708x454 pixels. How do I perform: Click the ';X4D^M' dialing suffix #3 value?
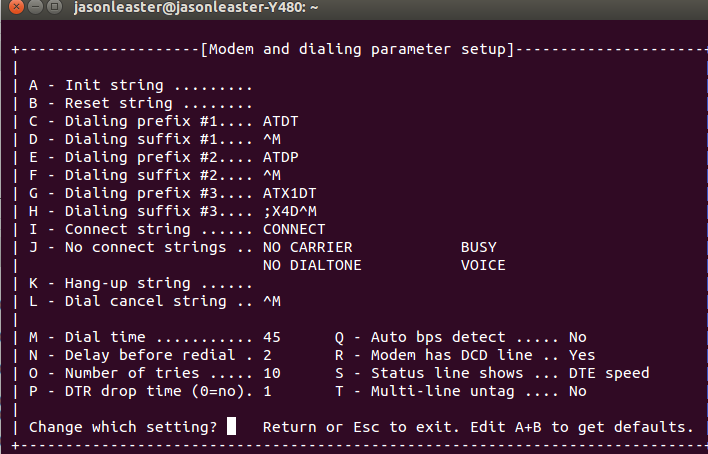tap(289, 211)
